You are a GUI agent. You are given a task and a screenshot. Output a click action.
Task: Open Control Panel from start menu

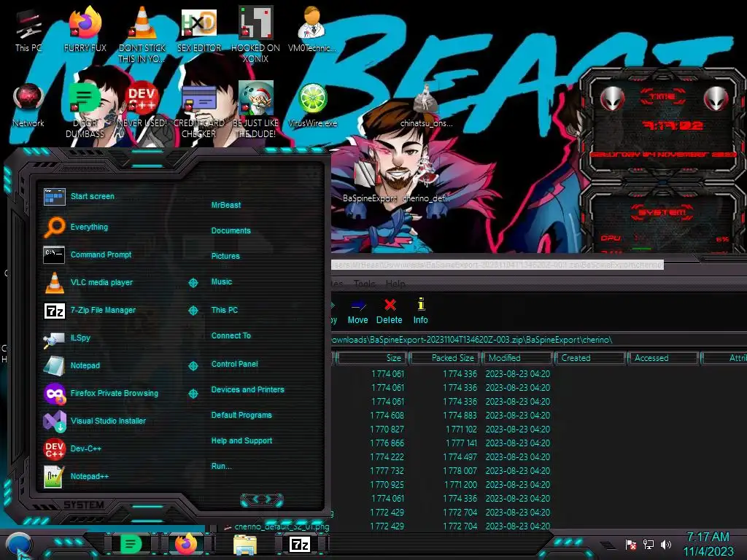point(234,364)
